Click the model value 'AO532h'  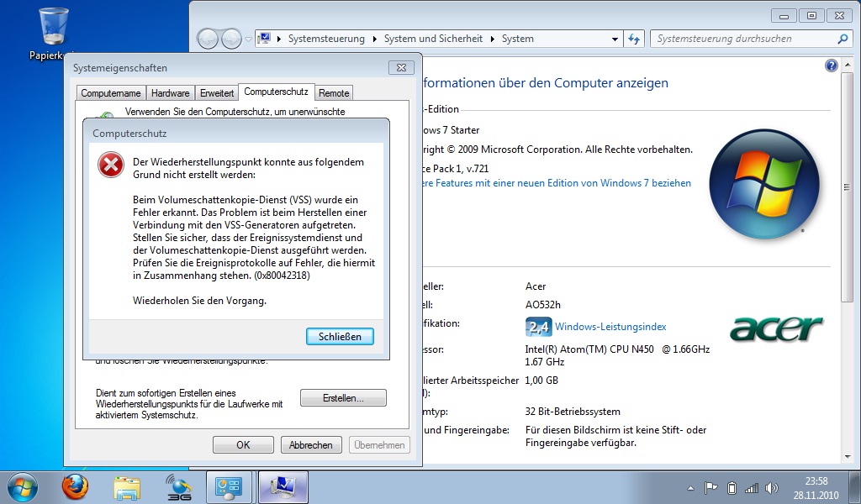click(x=543, y=305)
